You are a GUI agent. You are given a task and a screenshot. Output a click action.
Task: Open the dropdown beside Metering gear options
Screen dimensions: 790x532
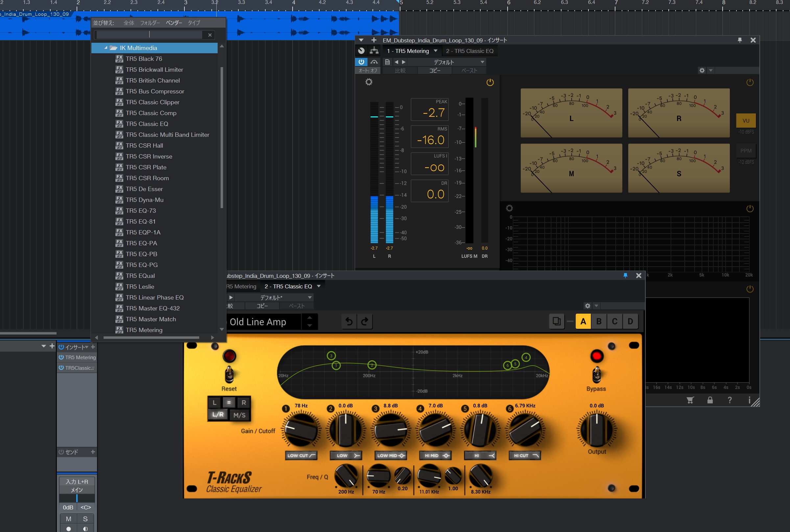711,71
